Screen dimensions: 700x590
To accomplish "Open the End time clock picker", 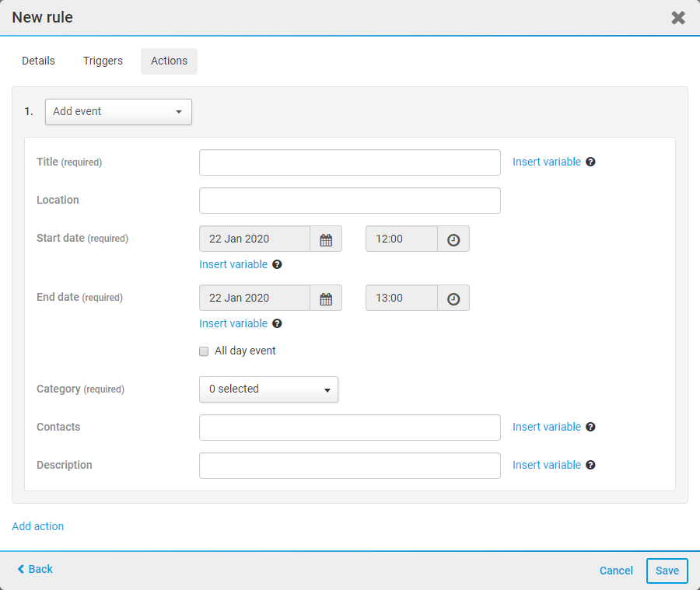I will coord(453,298).
